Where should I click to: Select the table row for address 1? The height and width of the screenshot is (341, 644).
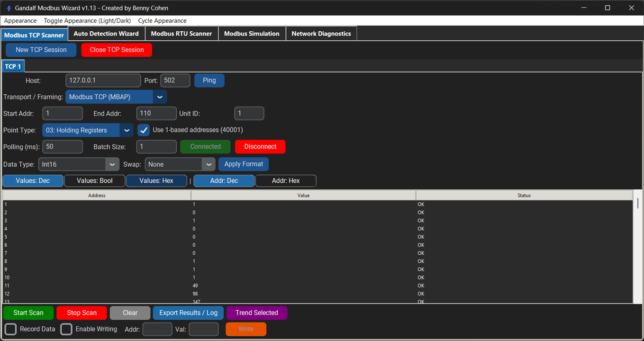pos(317,204)
